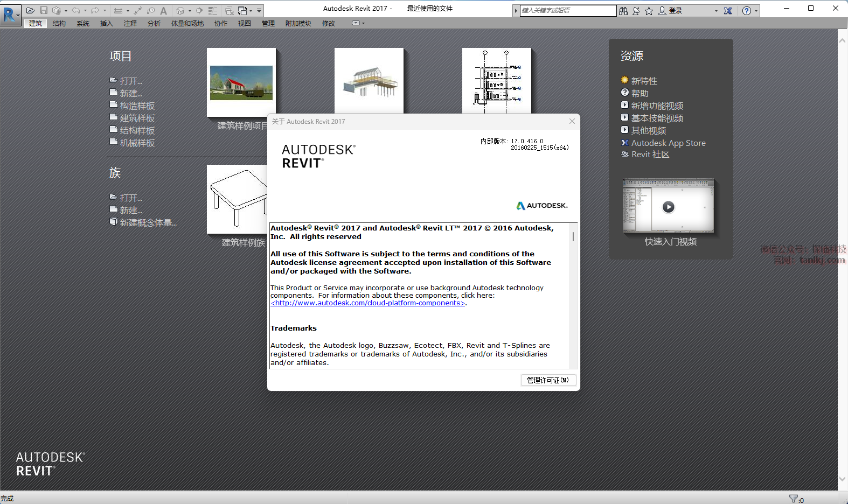Click the binoculars search icon
The width and height of the screenshot is (848, 504).
point(623,11)
